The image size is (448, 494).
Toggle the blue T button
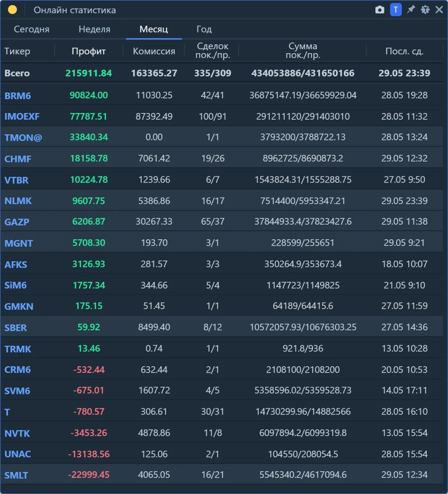coord(396,10)
